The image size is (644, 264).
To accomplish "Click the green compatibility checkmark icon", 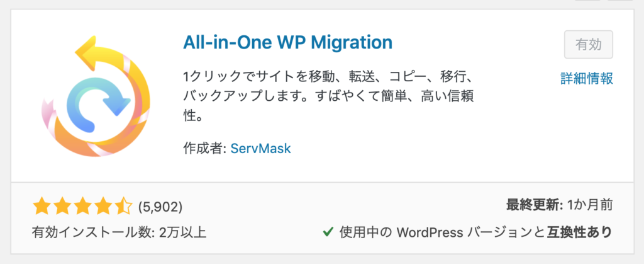I will [x=328, y=232].
